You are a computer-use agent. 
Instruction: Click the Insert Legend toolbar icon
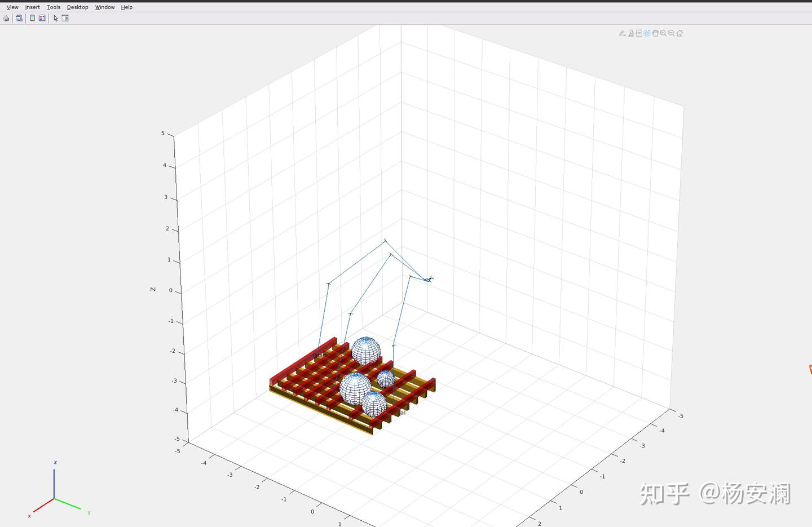42,18
